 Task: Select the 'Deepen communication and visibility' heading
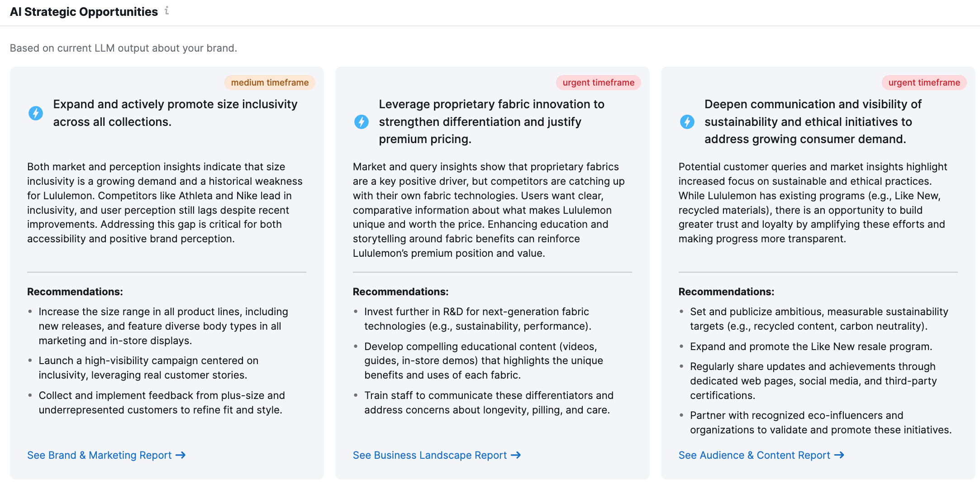click(x=813, y=121)
